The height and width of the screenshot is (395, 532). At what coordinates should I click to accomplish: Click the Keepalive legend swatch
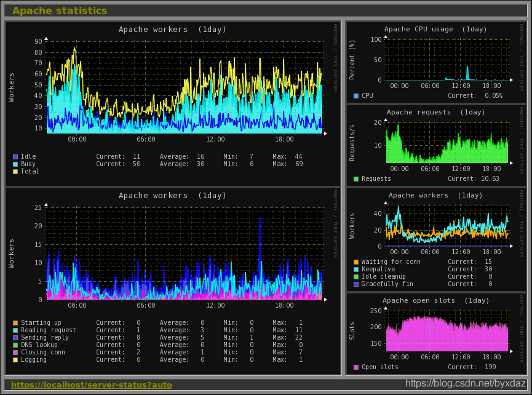coord(356,269)
